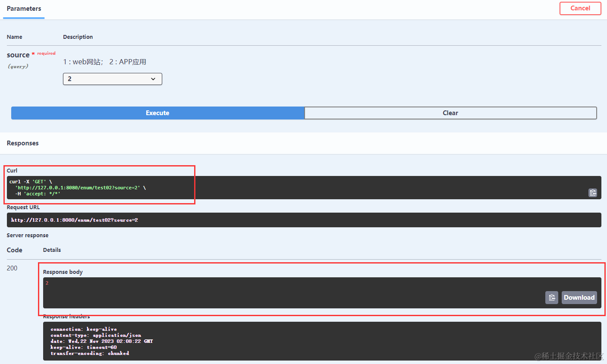Execute the API request
Viewport: 607px width, 364px height.
pos(157,113)
